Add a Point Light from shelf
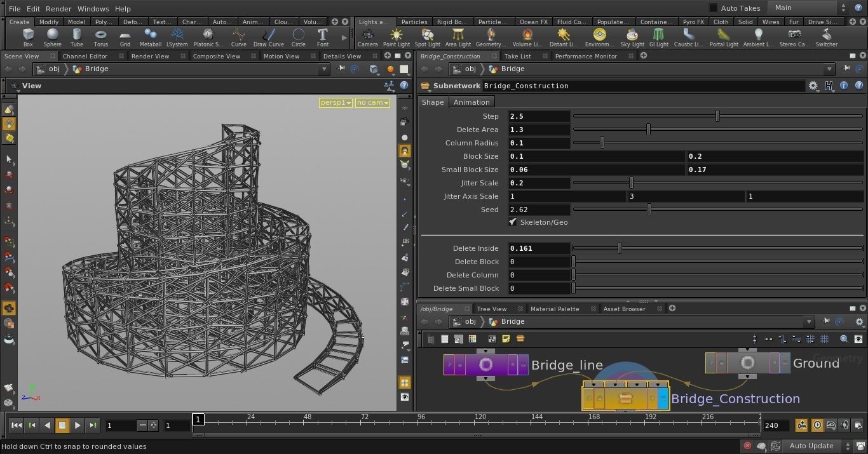Screen dimensions: 868x454 tap(397, 37)
